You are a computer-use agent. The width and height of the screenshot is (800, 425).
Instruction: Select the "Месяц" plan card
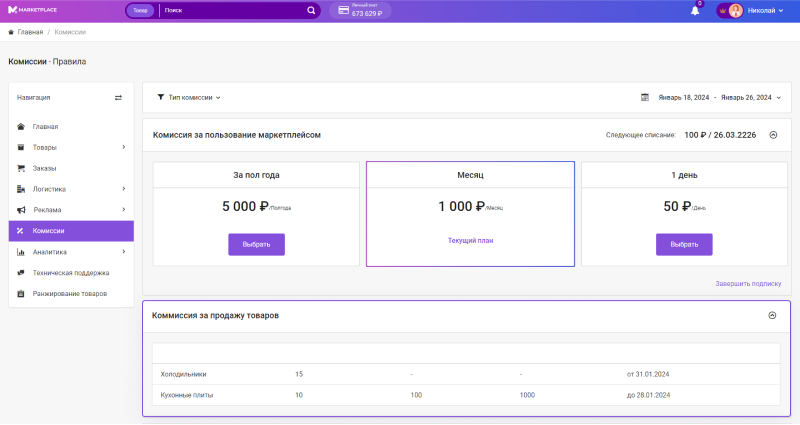point(470,213)
